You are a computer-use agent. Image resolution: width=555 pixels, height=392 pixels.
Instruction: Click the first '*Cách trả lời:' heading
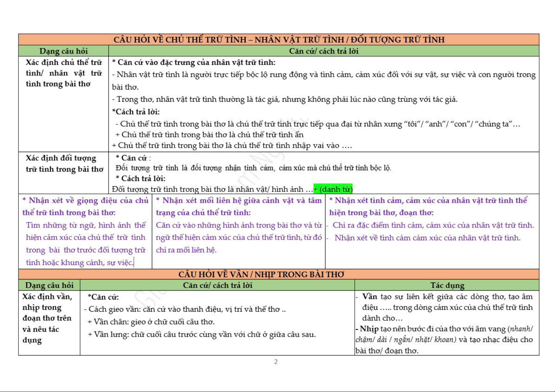tap(136, 112)
